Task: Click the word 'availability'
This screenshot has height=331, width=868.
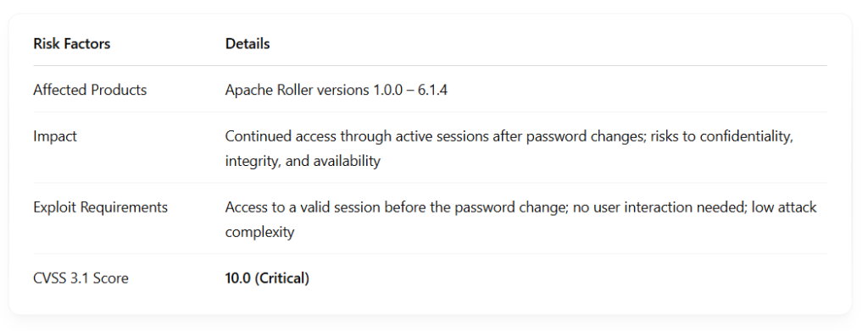Action: (x=347, y=161)
